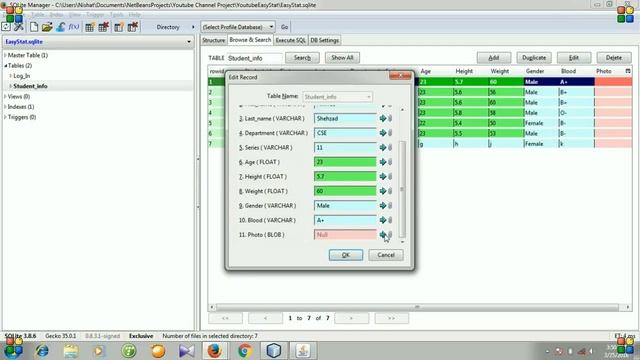Open File Explorer from the taskbar
This screenshot has width=640, height=360.
[71, 351]
